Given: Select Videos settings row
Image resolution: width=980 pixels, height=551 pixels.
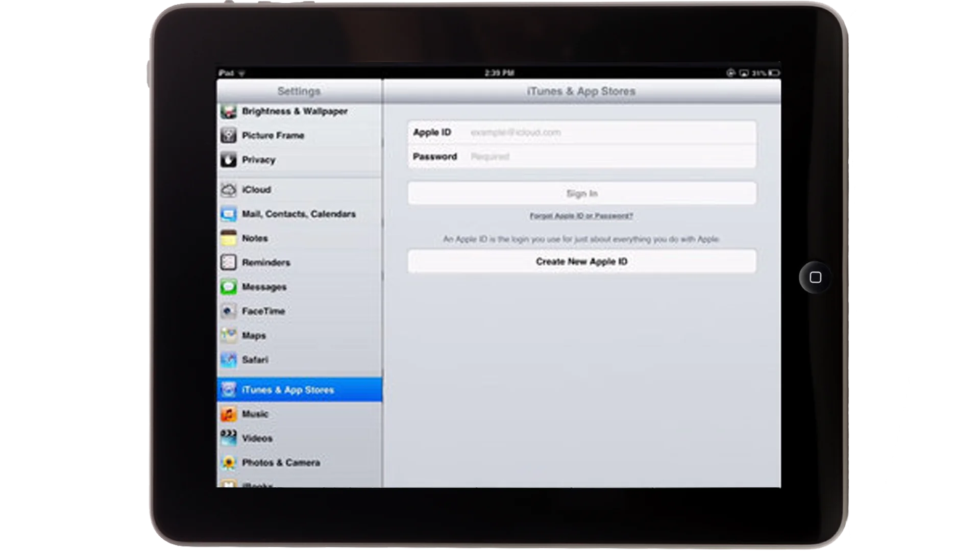Looking at the screenshot, I should (x=300, y=438).
